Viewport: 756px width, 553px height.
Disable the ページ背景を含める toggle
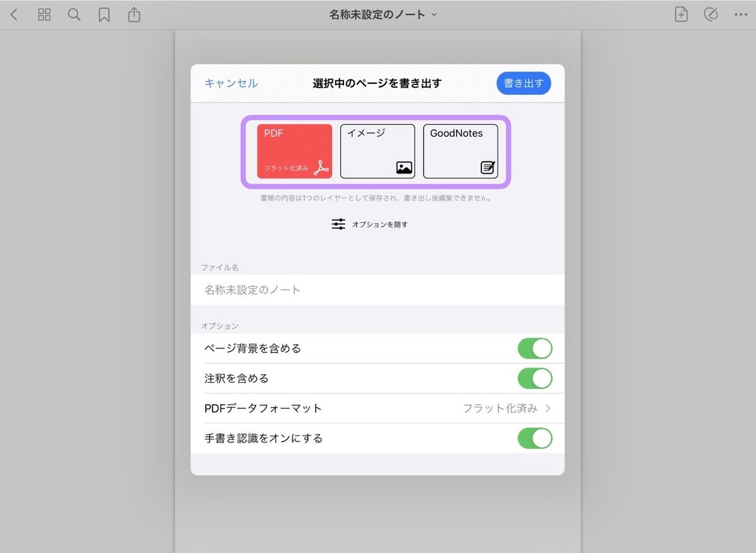tap(535, 347)
